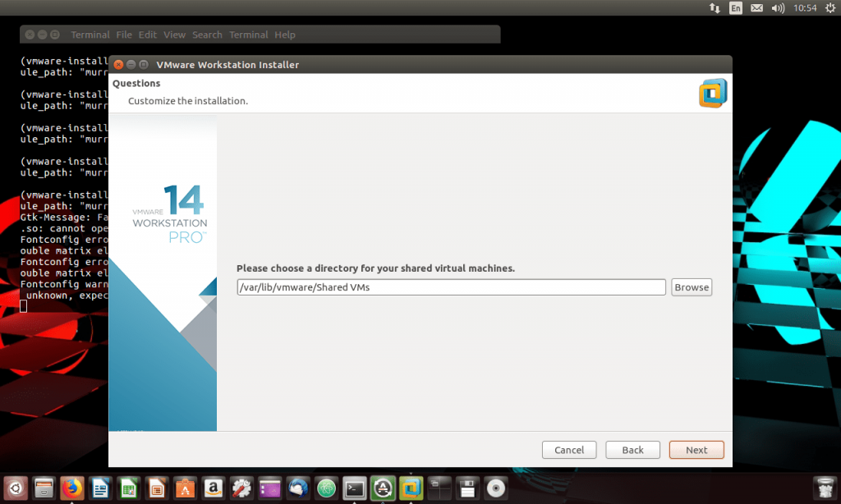Cancel the VMware Workstation installation

(569, 450)
